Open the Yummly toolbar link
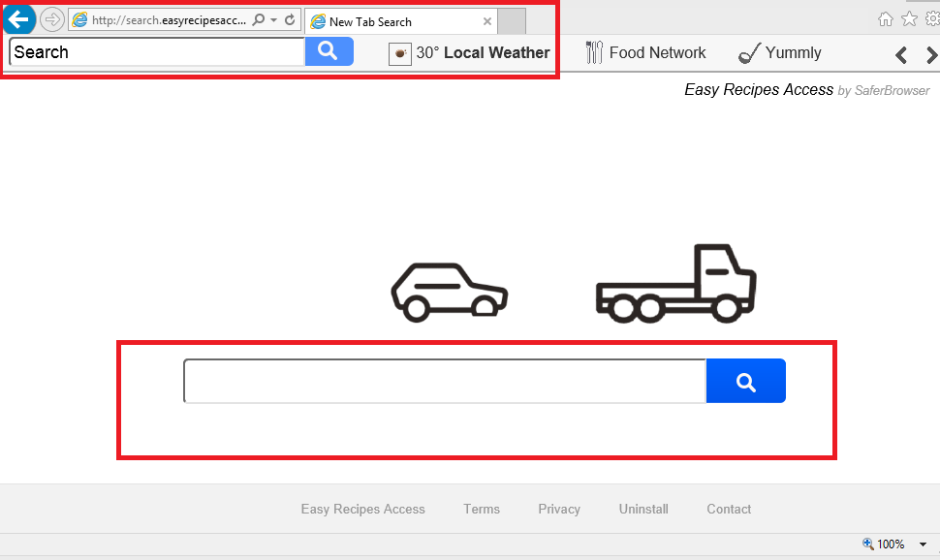This screenshot has height=560, width=940. (x=793, y=52)
